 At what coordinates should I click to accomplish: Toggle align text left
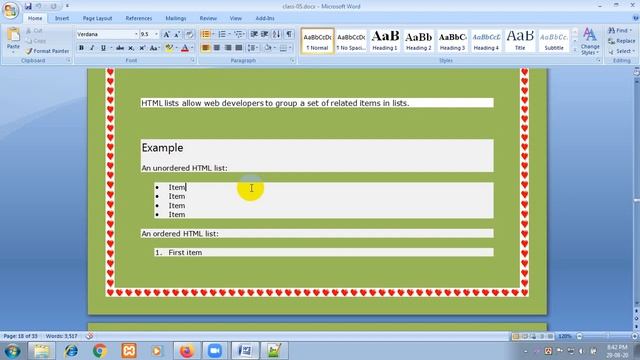(206, 48)
